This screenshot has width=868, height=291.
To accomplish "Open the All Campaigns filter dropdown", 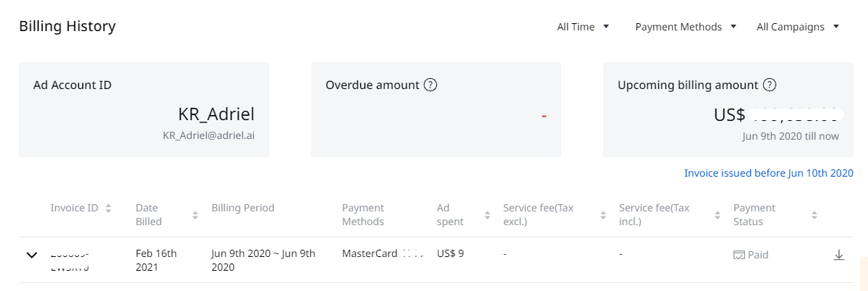I will pyautogui.click(x=798, y=27).
